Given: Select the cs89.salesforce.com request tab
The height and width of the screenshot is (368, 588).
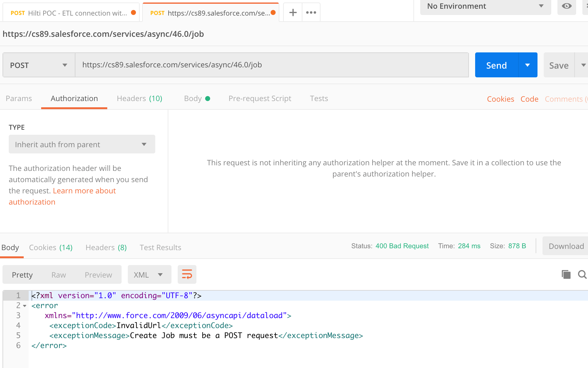Looking at the screenshot, I should 211,13.
